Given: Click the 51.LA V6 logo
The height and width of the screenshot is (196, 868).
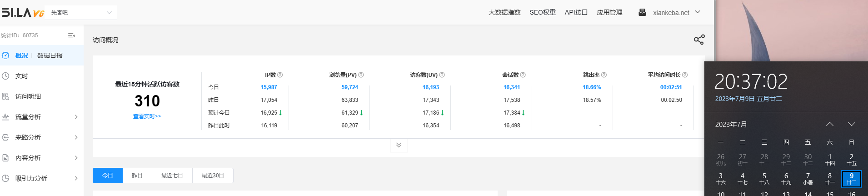Looking at the screenshot, I should [x=23, y=12].
